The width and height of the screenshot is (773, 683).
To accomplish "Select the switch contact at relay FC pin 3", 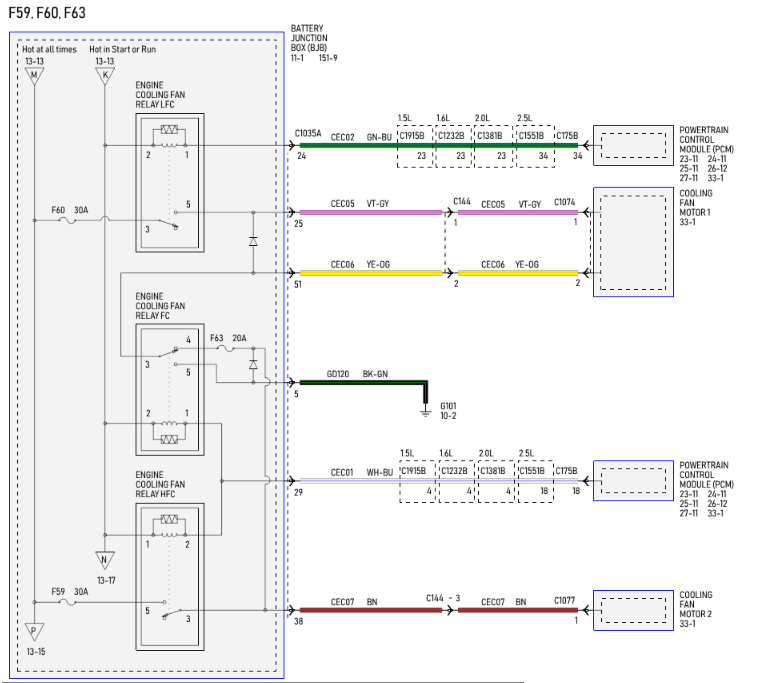I will 168,353.
